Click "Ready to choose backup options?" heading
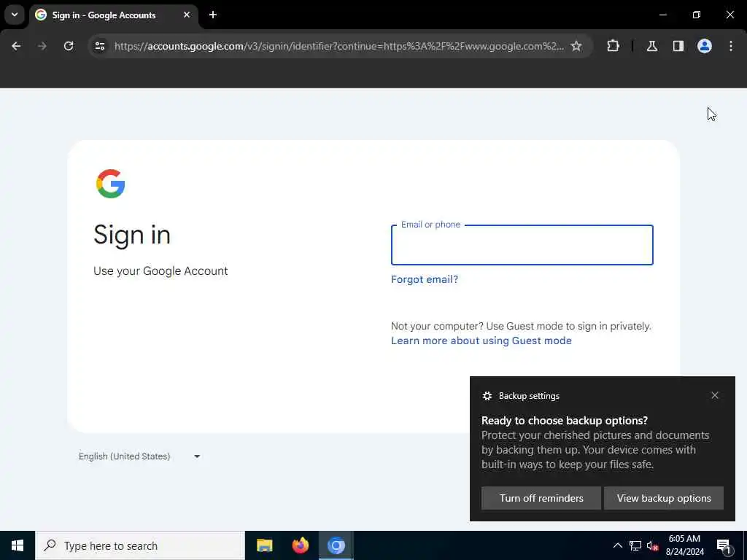Screen dimensions: 747x560 click(565, 421)
